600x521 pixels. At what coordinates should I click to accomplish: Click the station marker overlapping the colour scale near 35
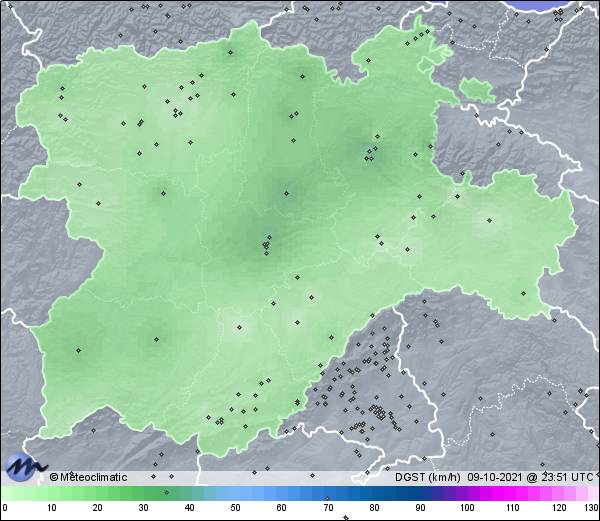point(166,492)
